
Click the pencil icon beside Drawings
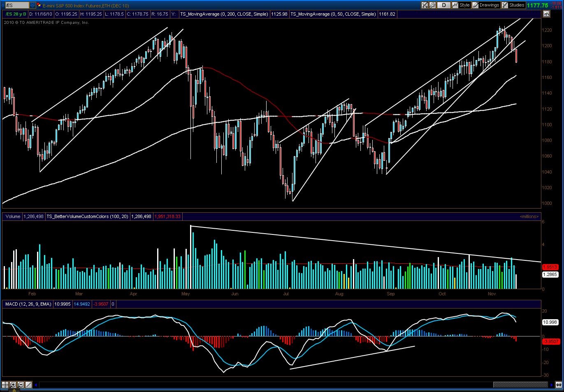(x=475, y=5)
